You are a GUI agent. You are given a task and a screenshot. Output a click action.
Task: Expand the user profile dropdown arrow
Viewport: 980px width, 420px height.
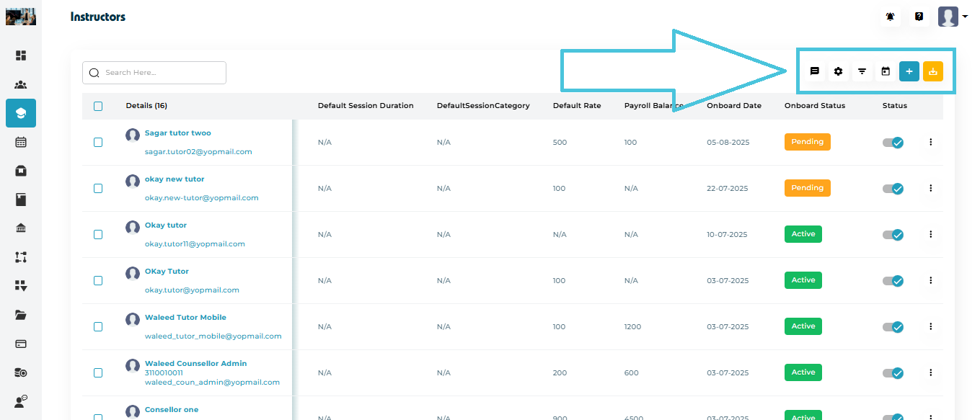pyautogui.click(x=965, y=17)
